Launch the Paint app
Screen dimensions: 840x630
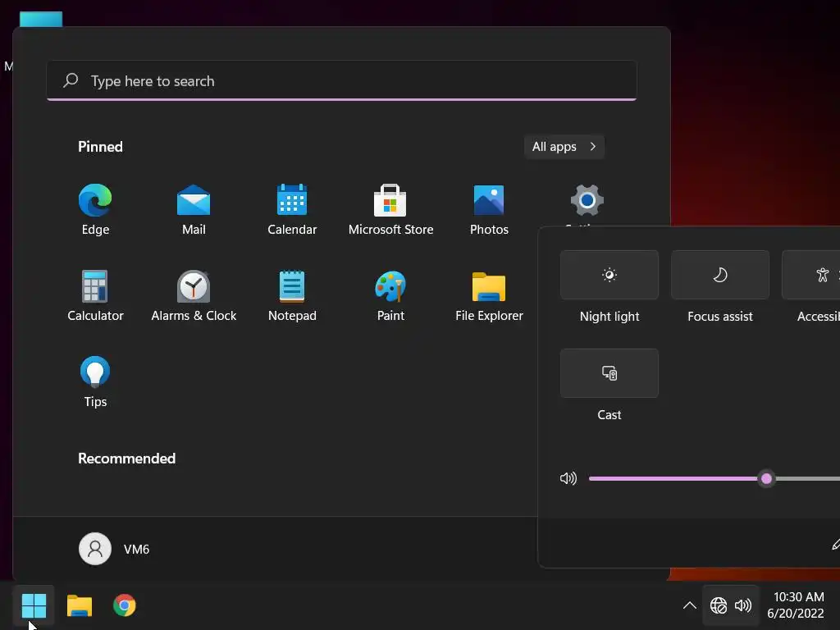(390, 295)
